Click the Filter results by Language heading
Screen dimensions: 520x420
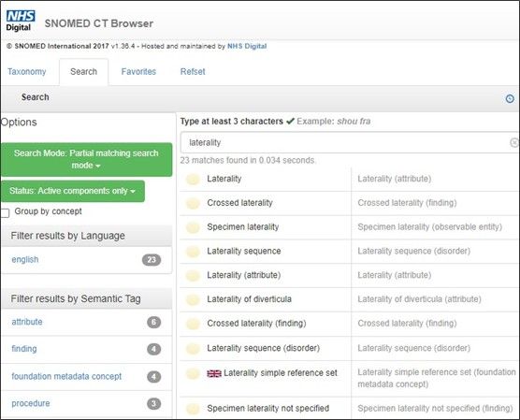[x=67, y=236]
